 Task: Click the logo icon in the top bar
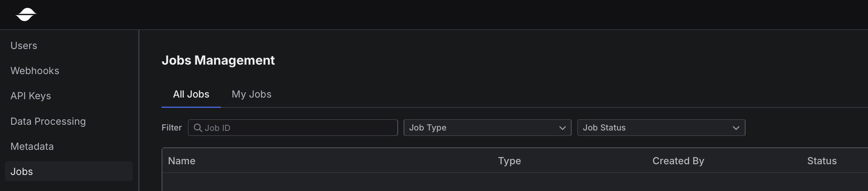26,14
